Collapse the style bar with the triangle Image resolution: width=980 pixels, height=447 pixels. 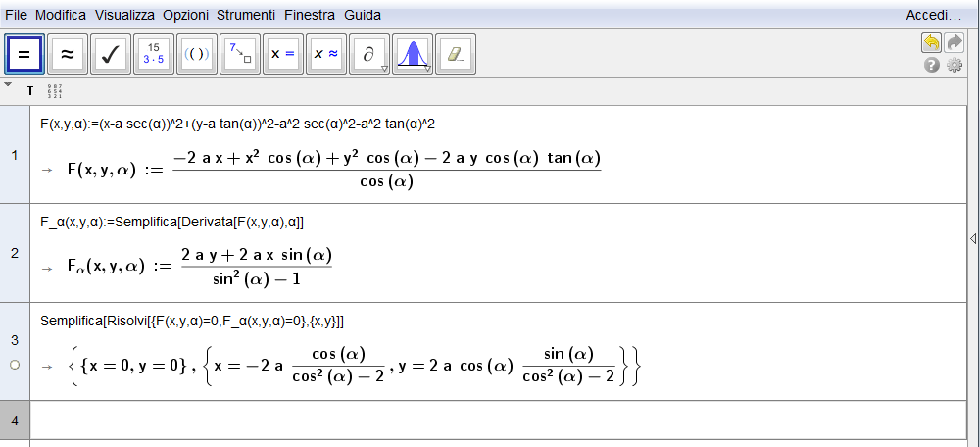pos(9,85)
